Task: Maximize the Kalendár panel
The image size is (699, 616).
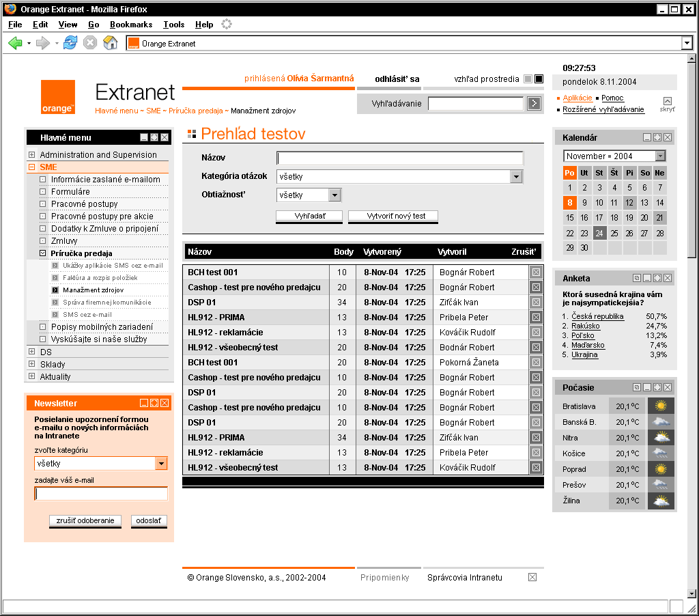Action: coord(657,137)
